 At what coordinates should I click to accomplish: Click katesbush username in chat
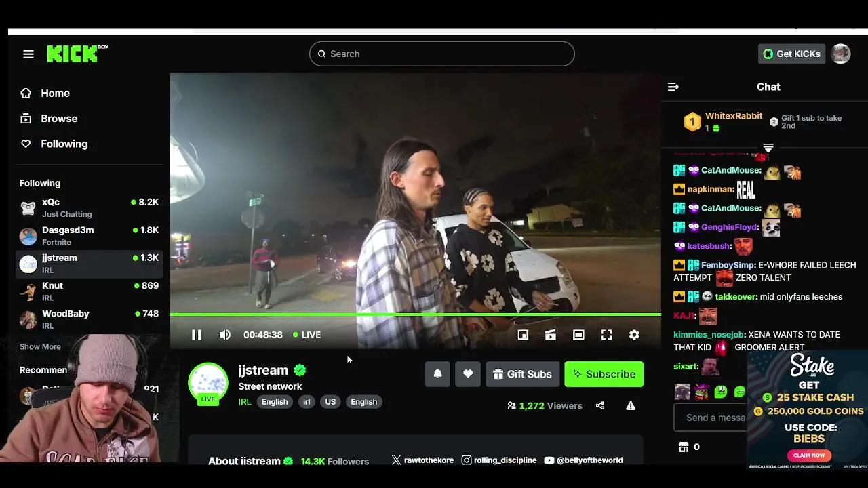coord(709,246)
